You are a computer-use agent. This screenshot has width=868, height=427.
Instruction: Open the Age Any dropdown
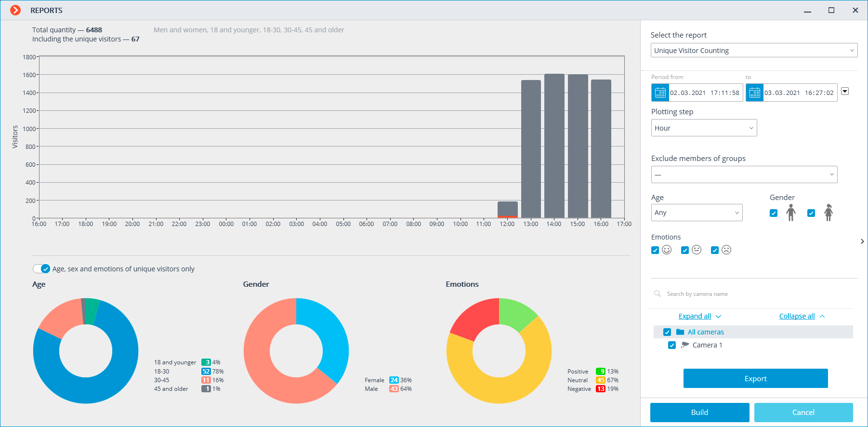click(x=697, y=213)
